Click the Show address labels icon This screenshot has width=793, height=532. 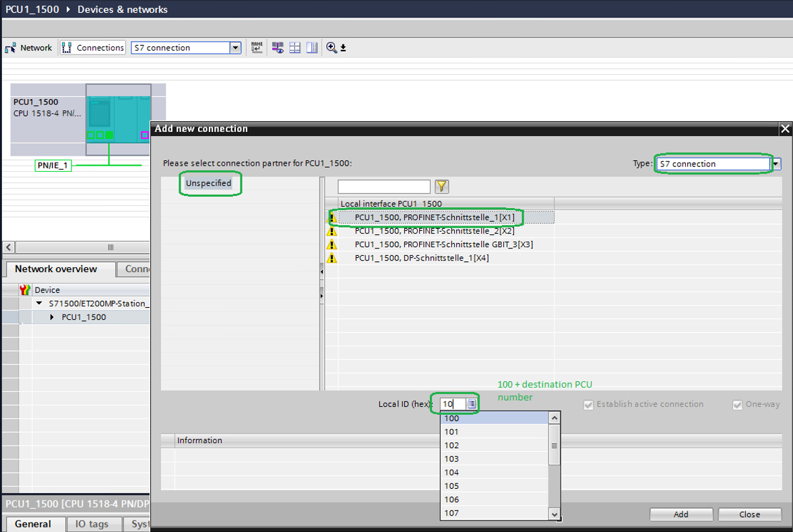click(x=278, y=48)
